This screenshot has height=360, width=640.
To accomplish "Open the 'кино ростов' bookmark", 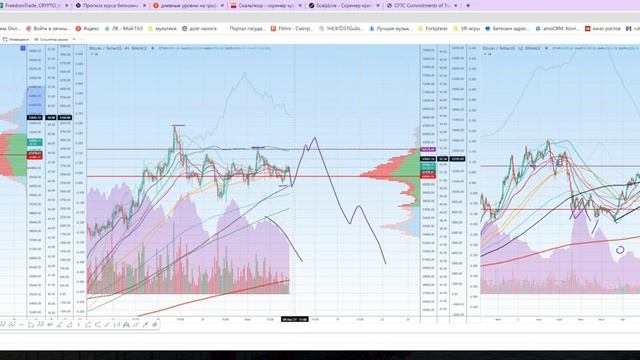I will click(x=602, y=29).
